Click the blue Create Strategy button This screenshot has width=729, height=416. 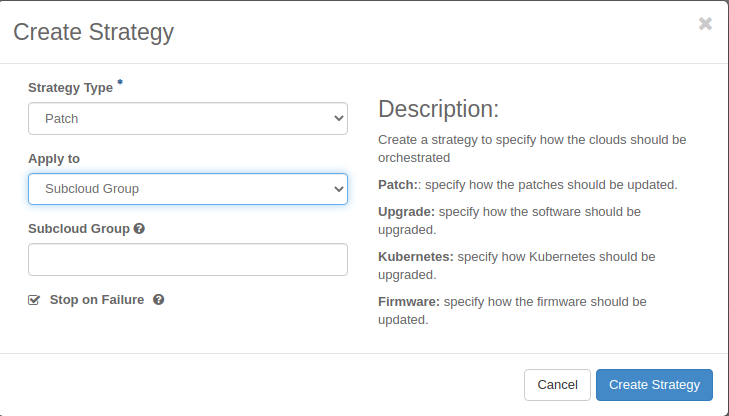coord(654,385)
